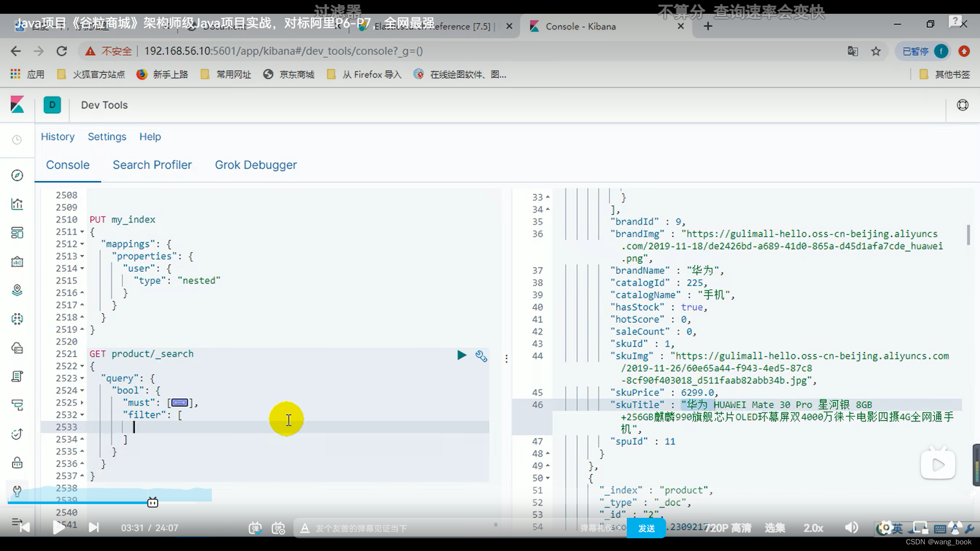The width and height of the screenshot is (980, 551).
Task: Click the floating video play overlay icon
Action: click(x=938, y=464)
